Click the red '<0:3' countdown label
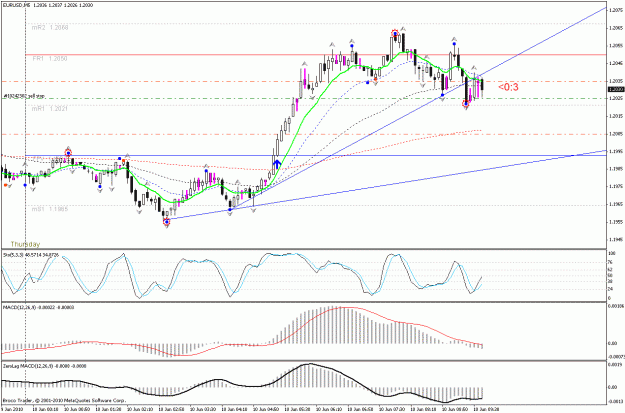The image size is (625, 413). (508, 87)
